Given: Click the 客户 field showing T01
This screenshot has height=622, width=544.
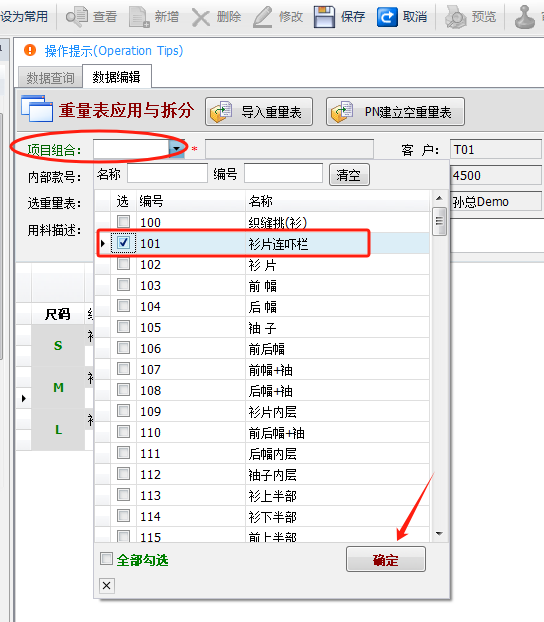Looking at the screenshot, I should coord(496,150).
